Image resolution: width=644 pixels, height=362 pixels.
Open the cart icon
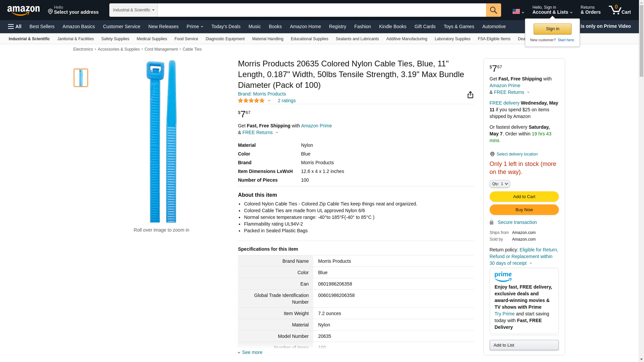[x=620, y=10]
